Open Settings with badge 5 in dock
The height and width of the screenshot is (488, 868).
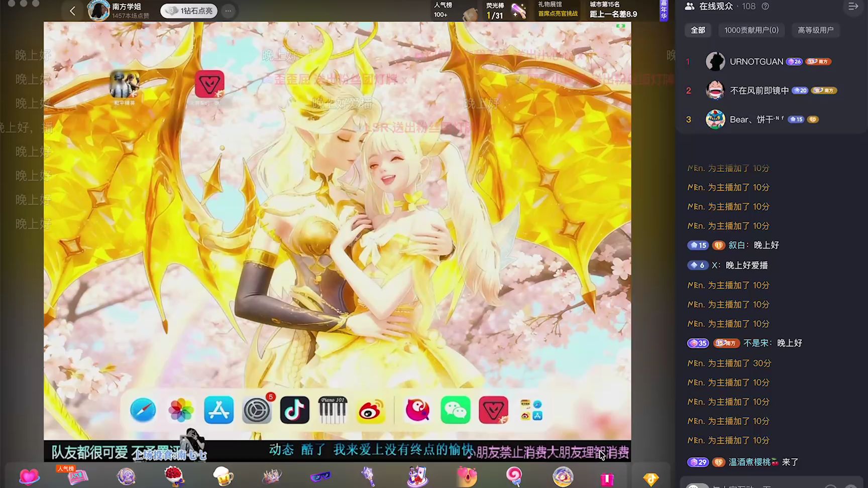tap(257, 410)
